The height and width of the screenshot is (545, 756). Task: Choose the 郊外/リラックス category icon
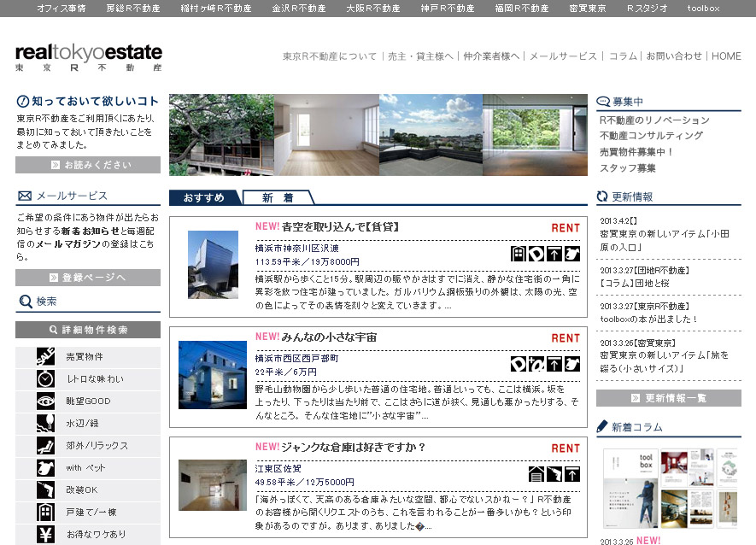click(x=46, y=445)
